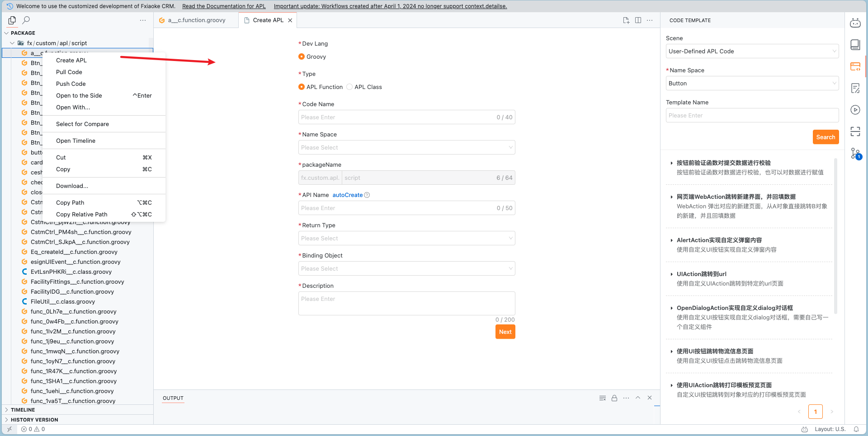Open the Read the Documentation for APL link
The image size is (868, 436).
coord(224,6)
